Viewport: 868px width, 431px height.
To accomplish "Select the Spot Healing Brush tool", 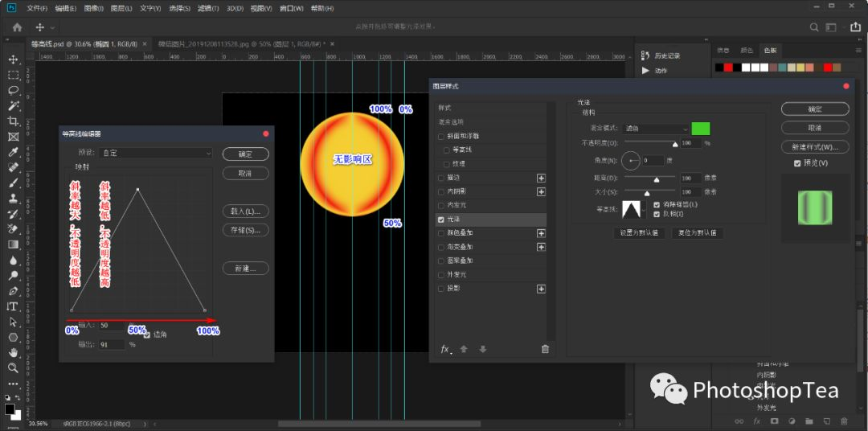I will point(14,166).
